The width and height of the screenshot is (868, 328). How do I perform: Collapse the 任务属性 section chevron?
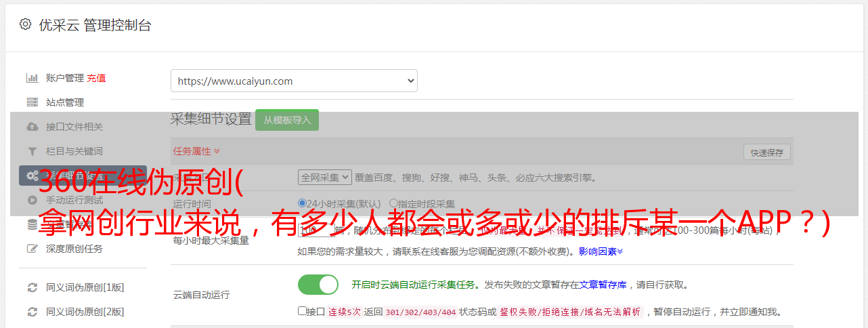pos(217,151)
